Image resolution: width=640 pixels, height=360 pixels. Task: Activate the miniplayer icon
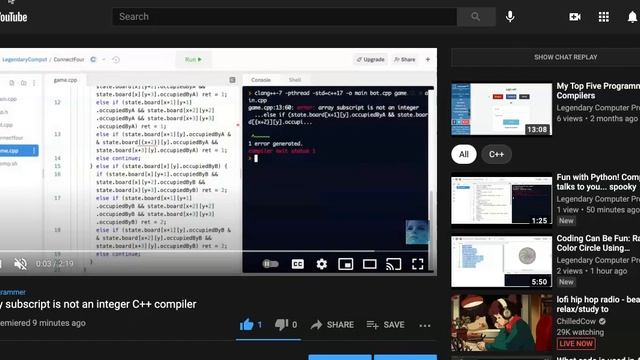[346, 264]
